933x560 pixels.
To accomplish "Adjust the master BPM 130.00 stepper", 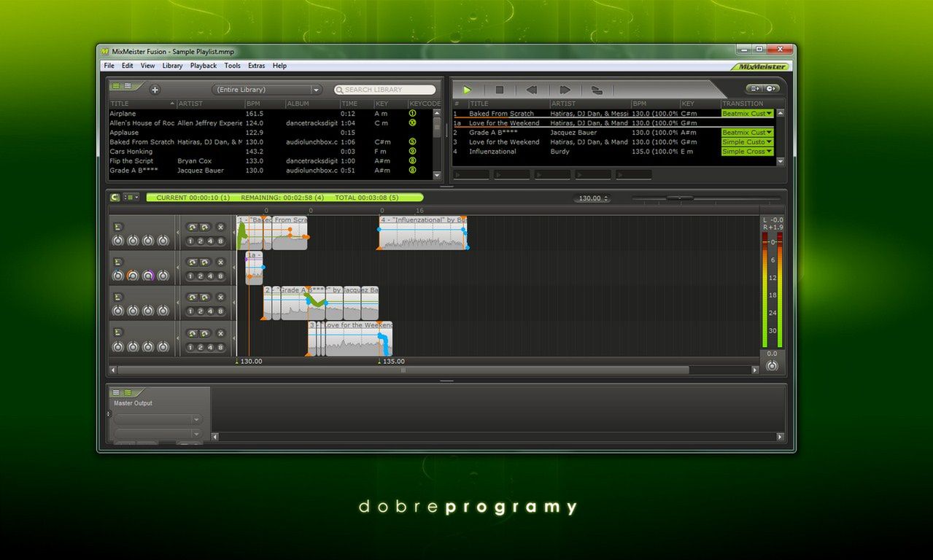I will pyautogui.click(x=592, y=198).
